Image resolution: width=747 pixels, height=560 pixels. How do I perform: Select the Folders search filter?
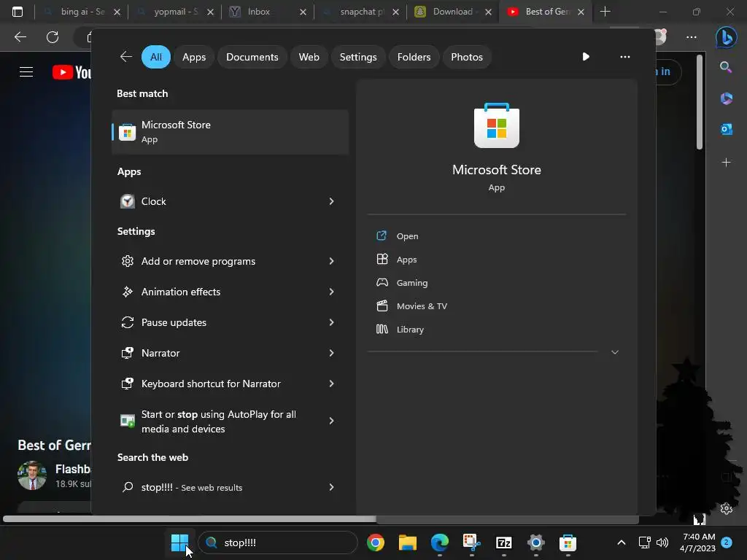pos(414,57)
